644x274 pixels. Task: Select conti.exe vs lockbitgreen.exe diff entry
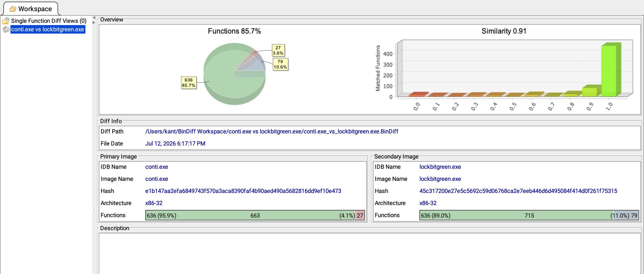tap(47, 29)
